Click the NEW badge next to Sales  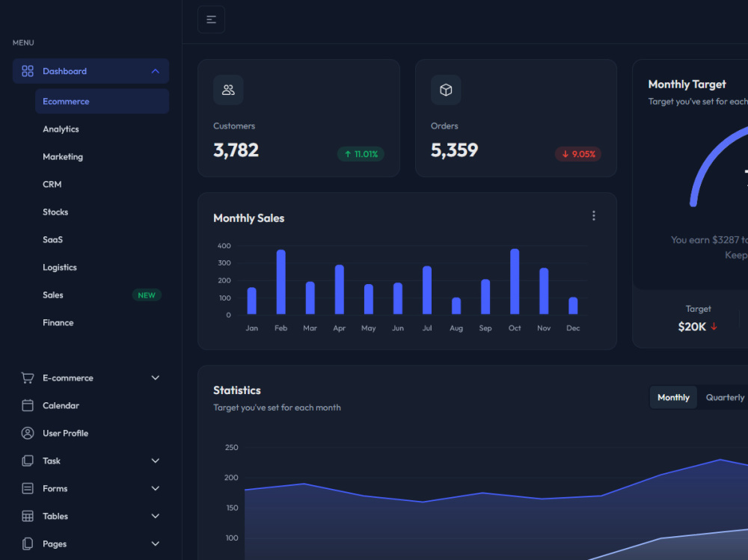(x=147, y=295)
